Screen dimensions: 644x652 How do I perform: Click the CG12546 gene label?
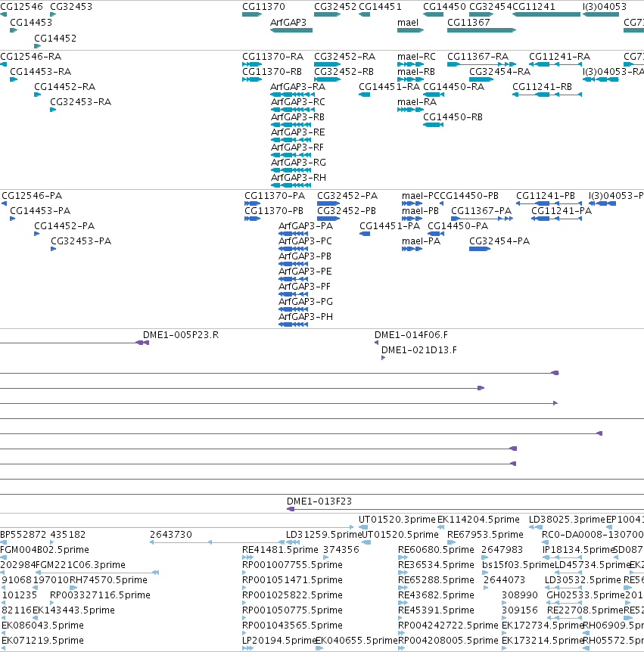click(x=21, y=7)
